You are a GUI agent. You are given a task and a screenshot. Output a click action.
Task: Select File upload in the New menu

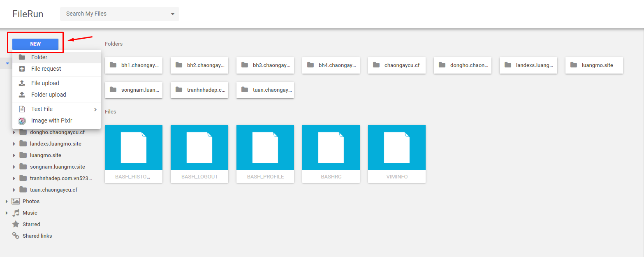click(56, 83)
